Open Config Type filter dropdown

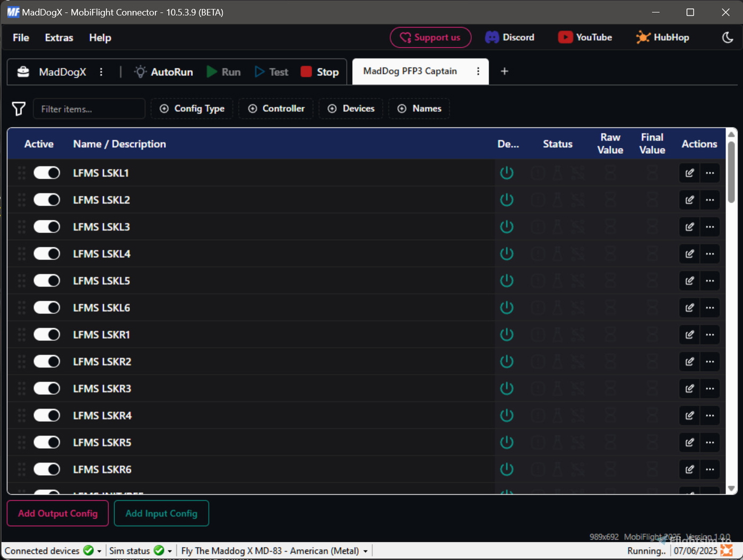tap(192, 109)
